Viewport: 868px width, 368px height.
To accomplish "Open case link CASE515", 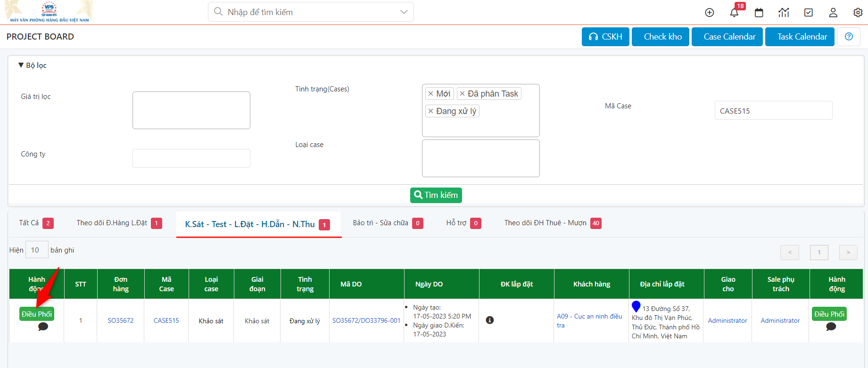I will tap(166, 320).
